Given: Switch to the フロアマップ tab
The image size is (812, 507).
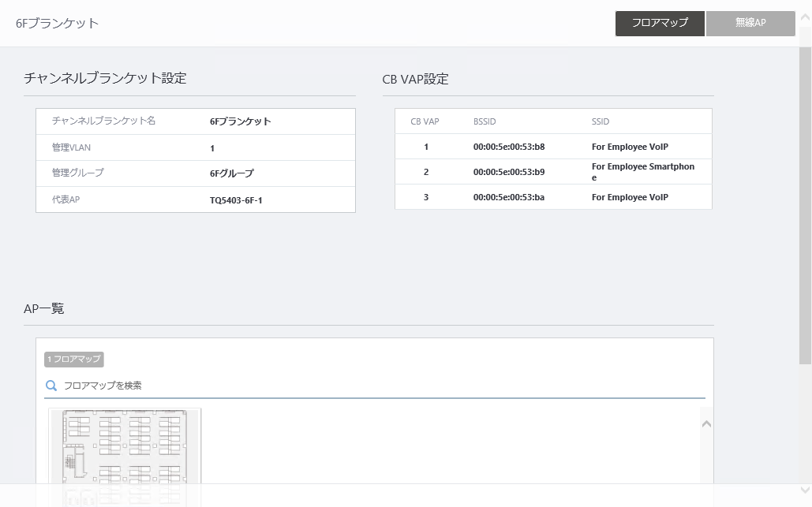Looking at the screenshot, I should click(660, 24).
